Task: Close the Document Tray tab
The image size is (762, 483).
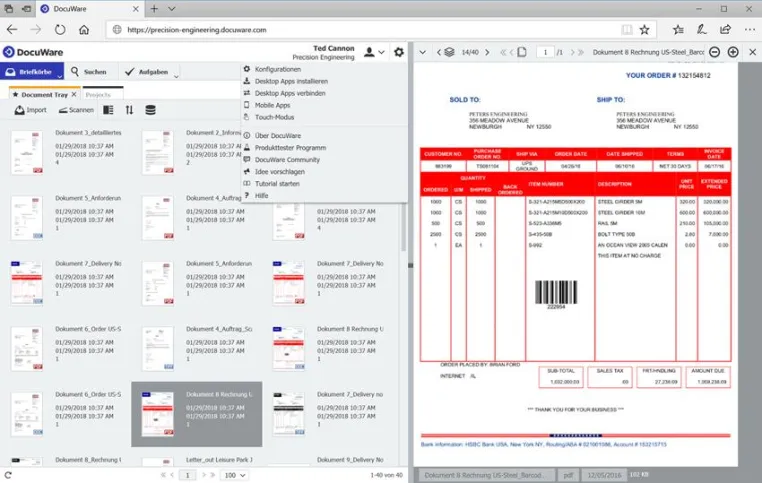Action: 74,94
